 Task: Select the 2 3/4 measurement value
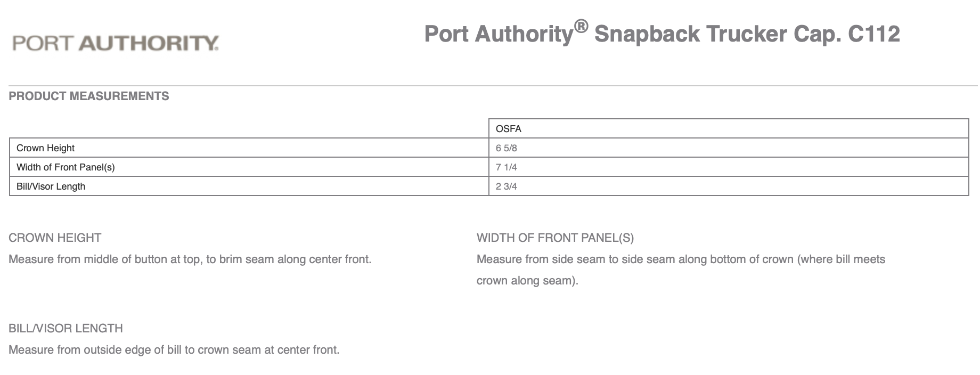pos(507,186)
